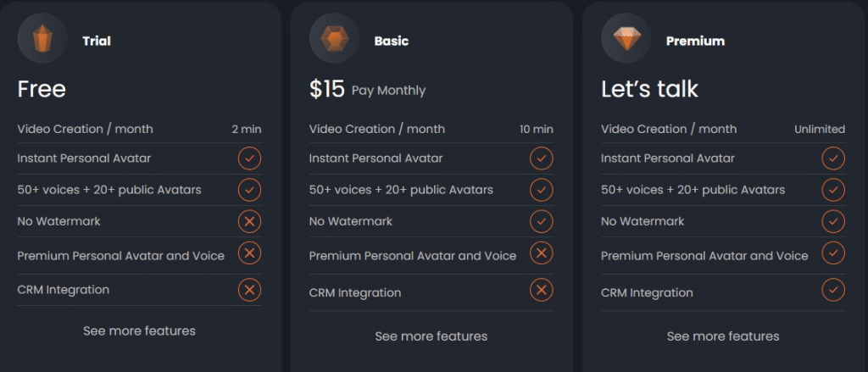Click Trial's Premium Personal Avatar cross icon
This screenshot has height=372, width=868.
coord(250,253)
